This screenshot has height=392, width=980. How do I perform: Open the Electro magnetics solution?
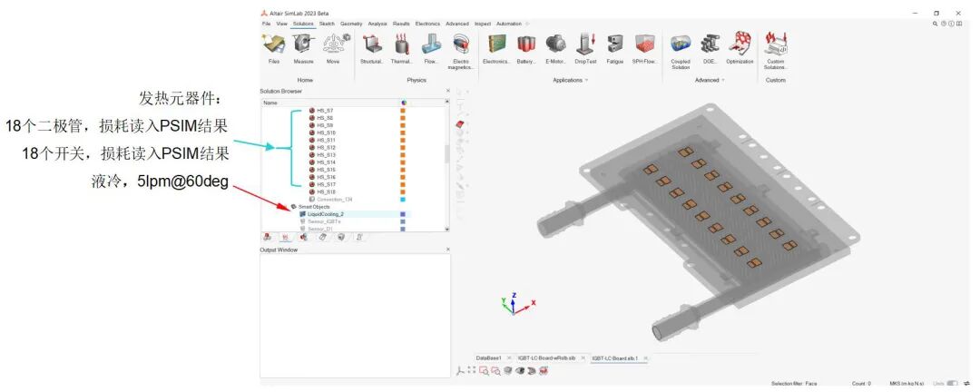pyautogui.click(x=461, y=51)
